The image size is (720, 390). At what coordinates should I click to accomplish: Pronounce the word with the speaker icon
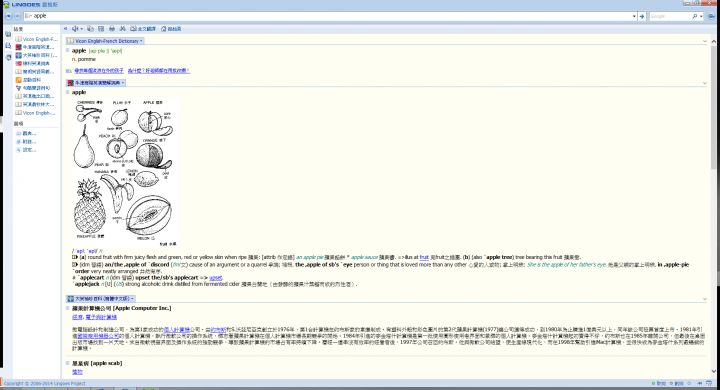click(x=75, y=28)
